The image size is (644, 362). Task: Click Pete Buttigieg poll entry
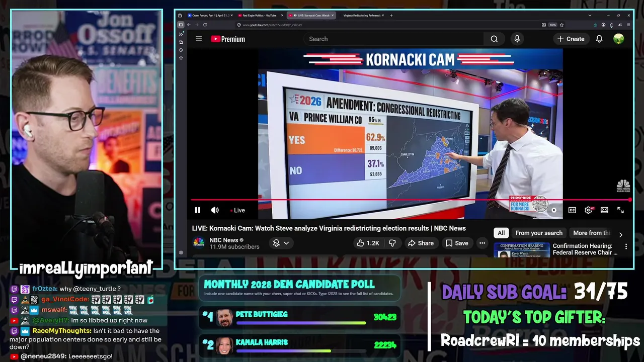click(x=300, y=317)
